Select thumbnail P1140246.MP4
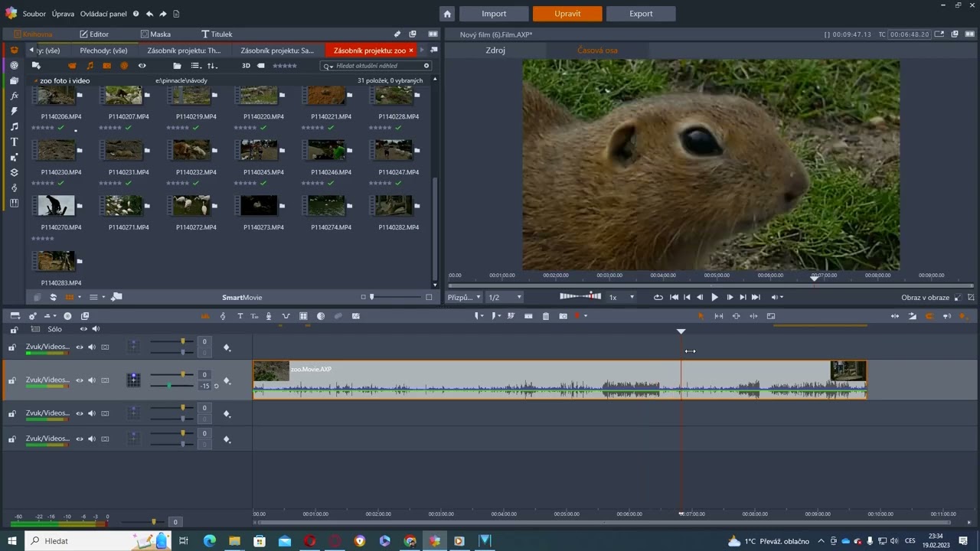Screen dimensions: 980x551 (327, 151)
